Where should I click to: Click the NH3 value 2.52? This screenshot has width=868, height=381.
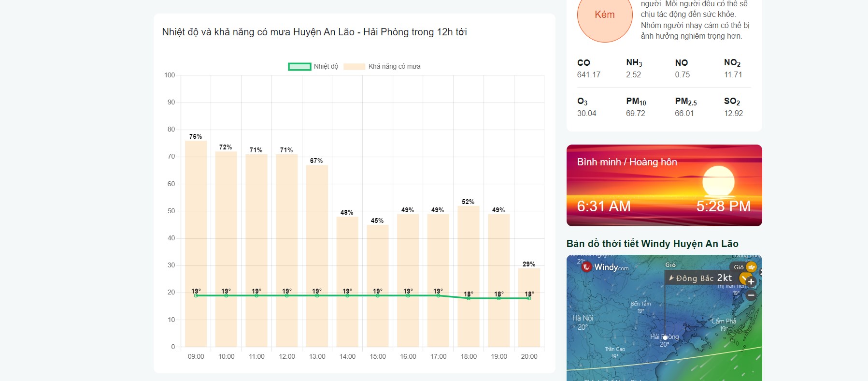pos(633,74)
